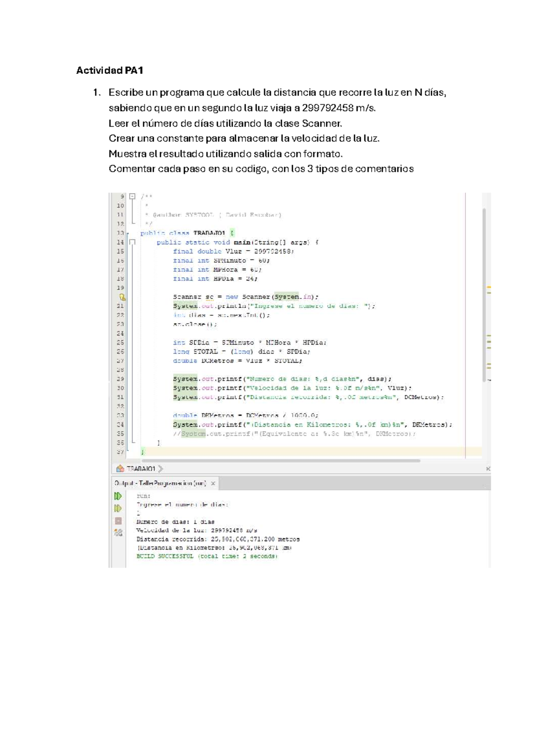Click the 'Velocidad de la luz' output line

coord(197,530)
